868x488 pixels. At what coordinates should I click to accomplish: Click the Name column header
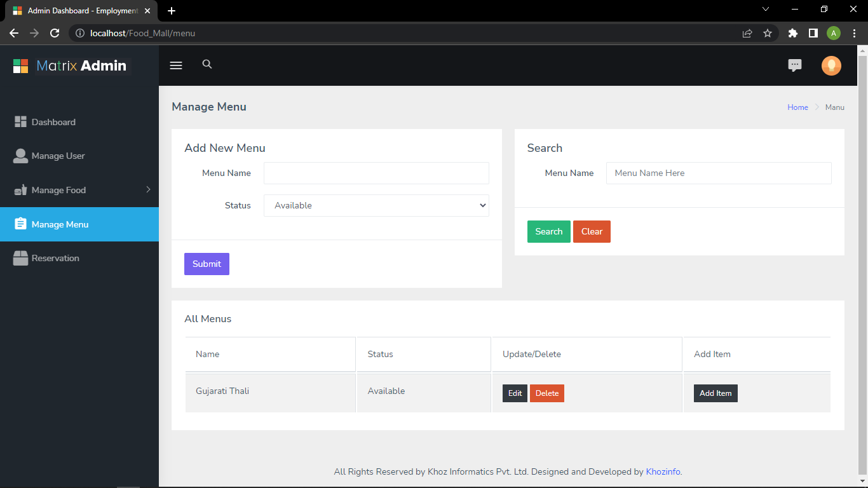coord(271,354)
